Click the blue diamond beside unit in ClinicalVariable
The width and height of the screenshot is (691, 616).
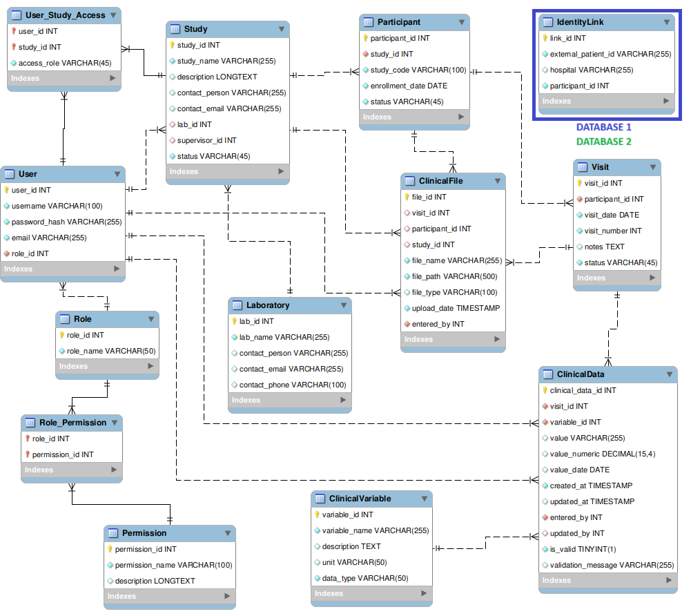tap(319, 562)
